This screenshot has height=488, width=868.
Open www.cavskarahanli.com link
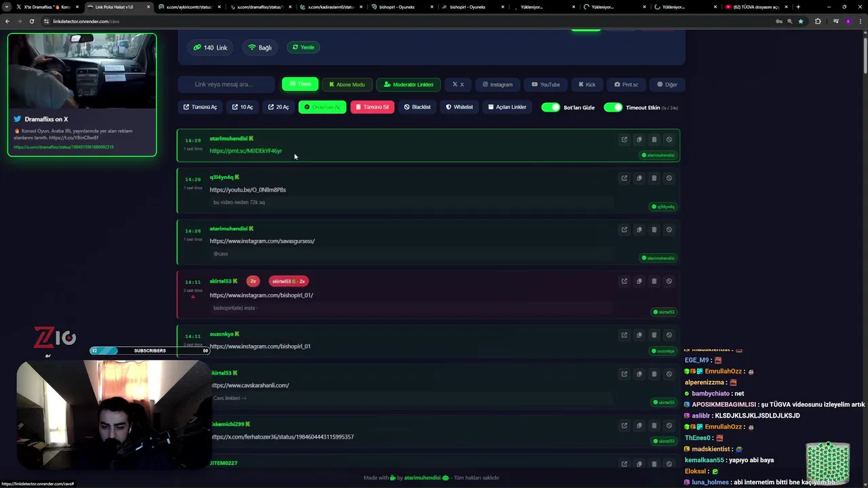(x=250, y=386)
